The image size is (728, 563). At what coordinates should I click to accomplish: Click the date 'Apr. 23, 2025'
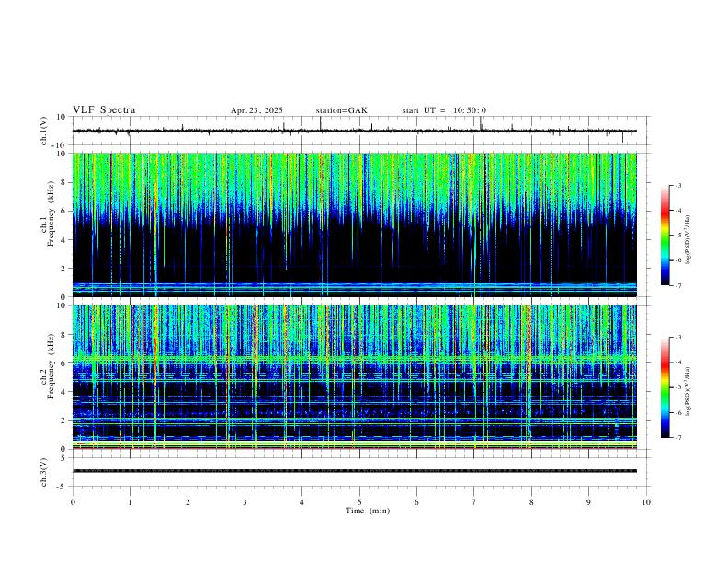click(256, 110)
